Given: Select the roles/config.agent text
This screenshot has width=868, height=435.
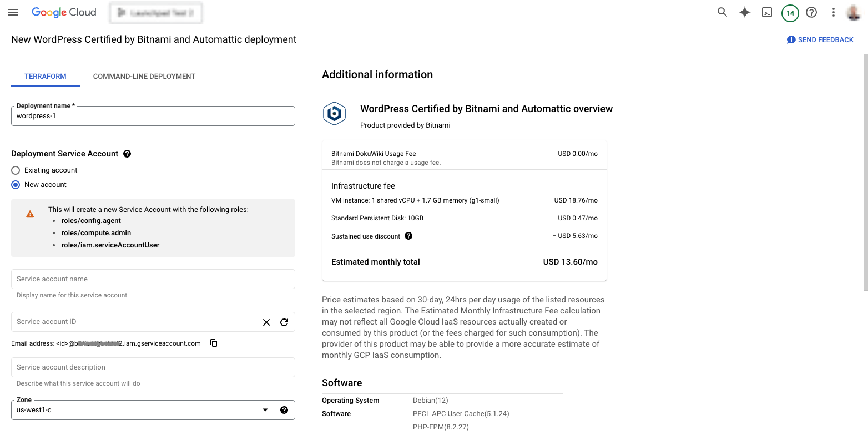Looking at the screenshot, I should tap(91, 221).
